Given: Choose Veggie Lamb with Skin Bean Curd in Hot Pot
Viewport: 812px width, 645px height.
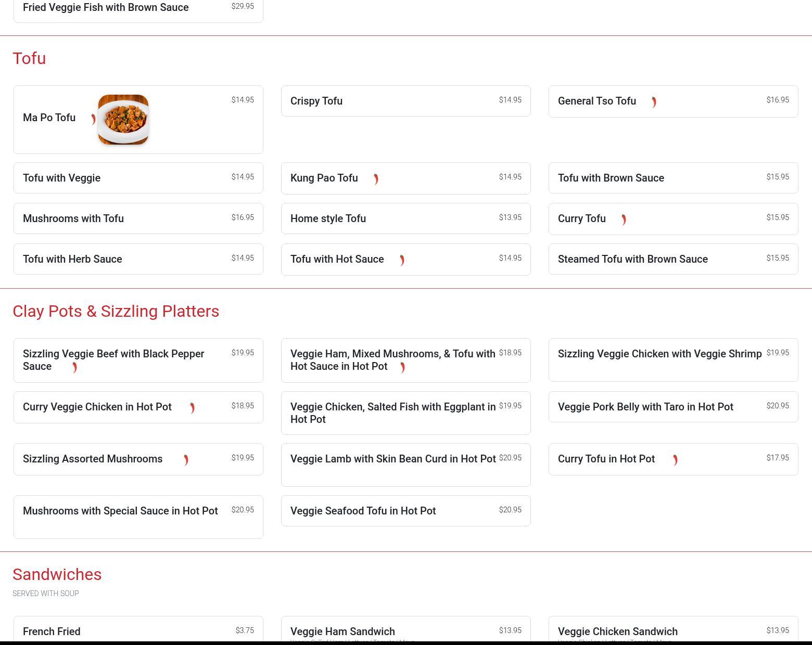Looking at the screenshot, I should click(393, 459).
